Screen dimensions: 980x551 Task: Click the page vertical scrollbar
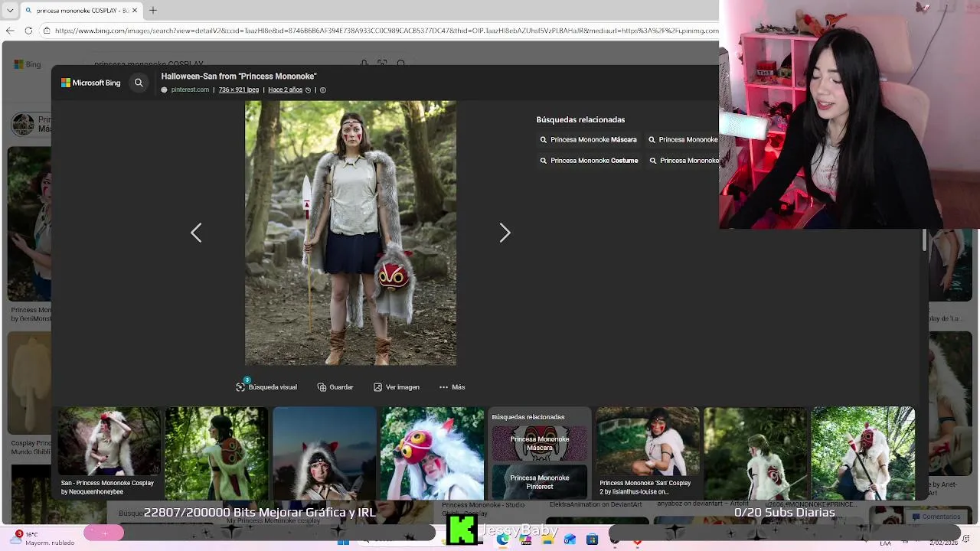tap(924, 240)
